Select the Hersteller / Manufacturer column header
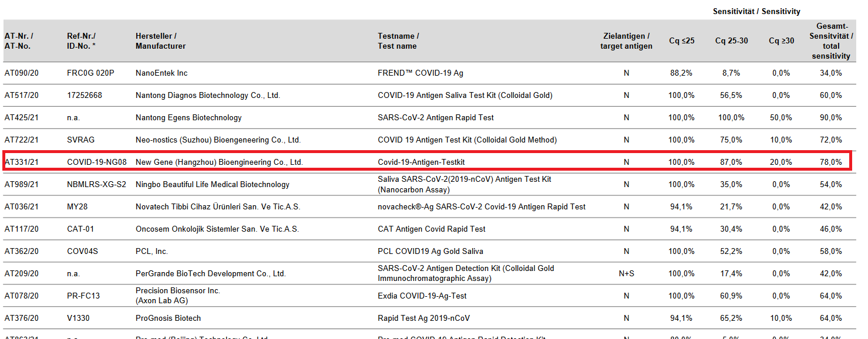 160,41
